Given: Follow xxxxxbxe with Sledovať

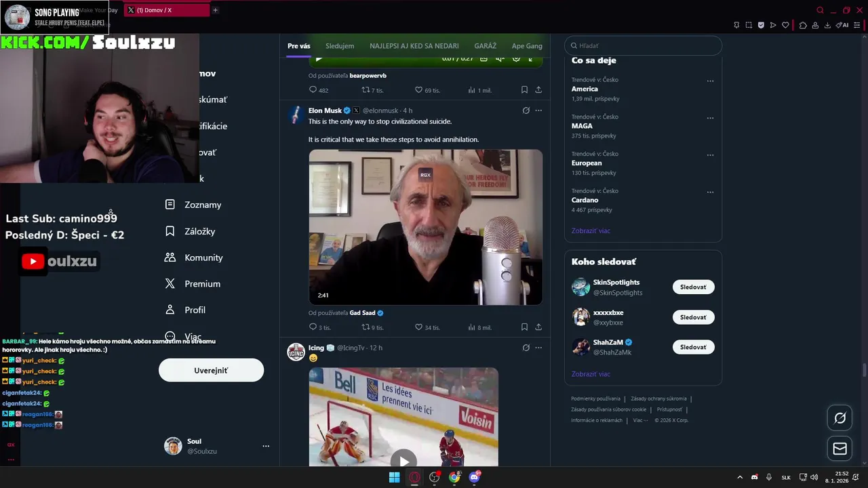Looking at the screenshot, I should pyautogui.click(x=693, y=317).
